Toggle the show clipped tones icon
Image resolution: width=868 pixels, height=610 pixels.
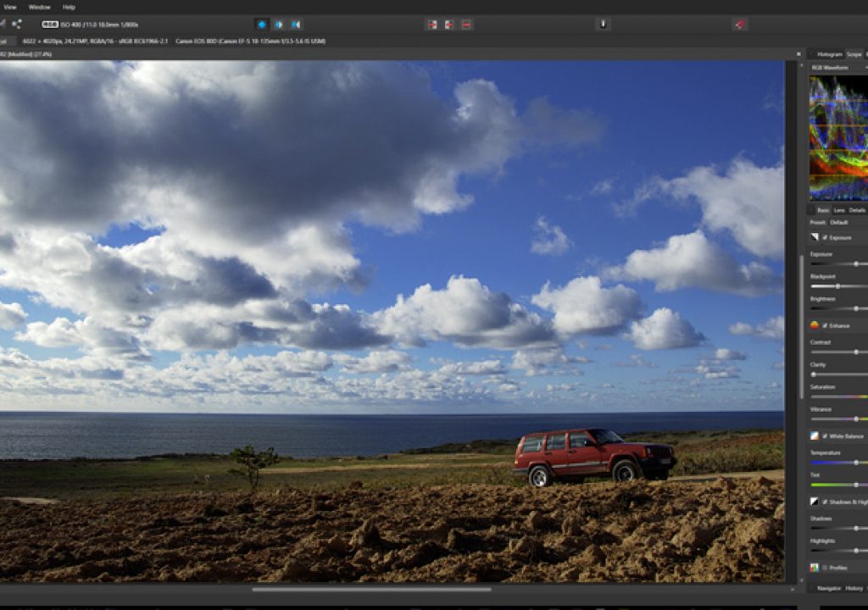click(x=466, y=25)
